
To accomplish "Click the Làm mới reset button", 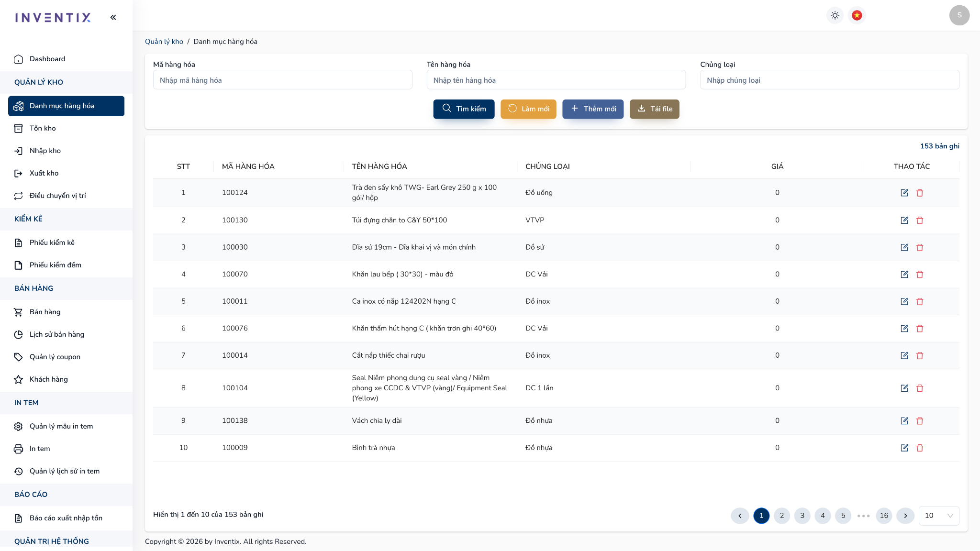I will coord(528,109).
